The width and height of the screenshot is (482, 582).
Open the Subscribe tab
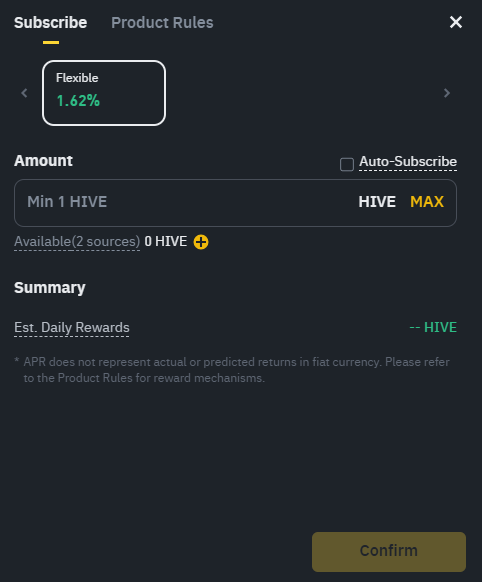pyautogui.click(x=50, y=23)
